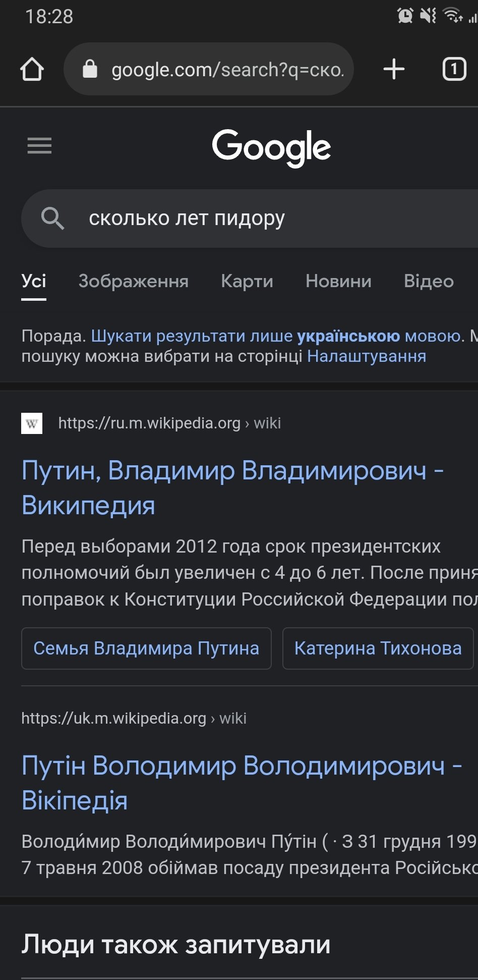Tap the Wikipedia favicon of first result

coord(32,423)
